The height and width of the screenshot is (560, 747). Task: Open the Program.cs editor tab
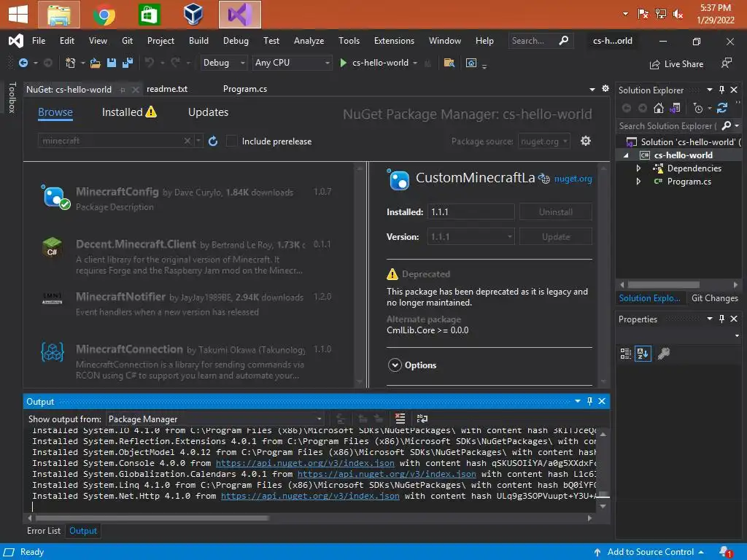(x=245, y=89)
